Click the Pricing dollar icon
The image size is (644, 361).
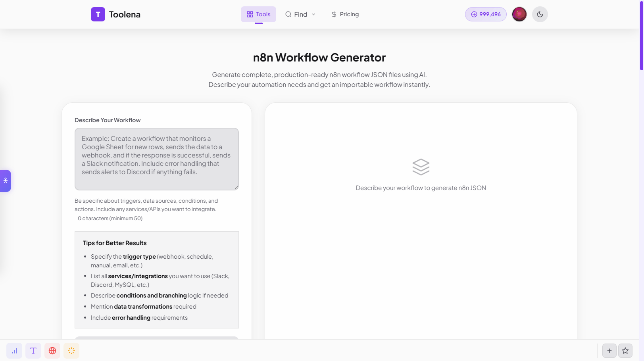click(334, 14)
